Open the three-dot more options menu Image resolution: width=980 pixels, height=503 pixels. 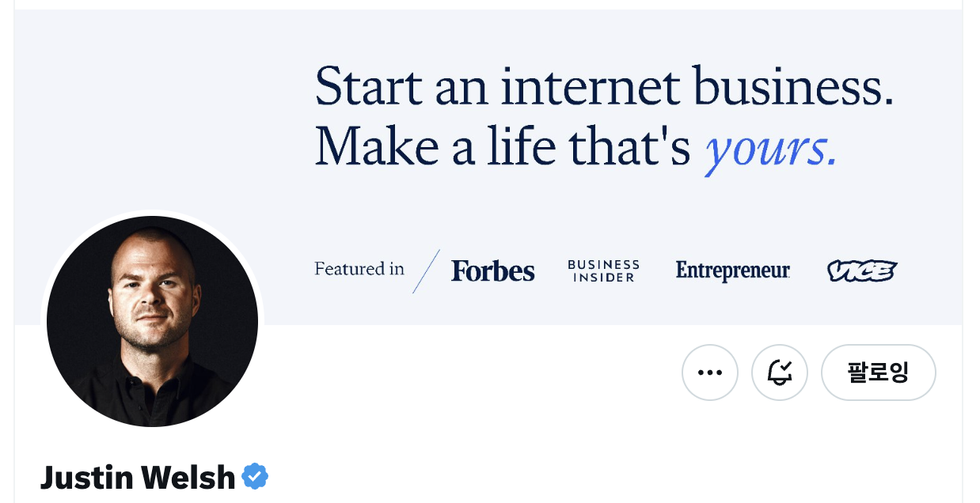pyautogui.click(x=709, y=373)
